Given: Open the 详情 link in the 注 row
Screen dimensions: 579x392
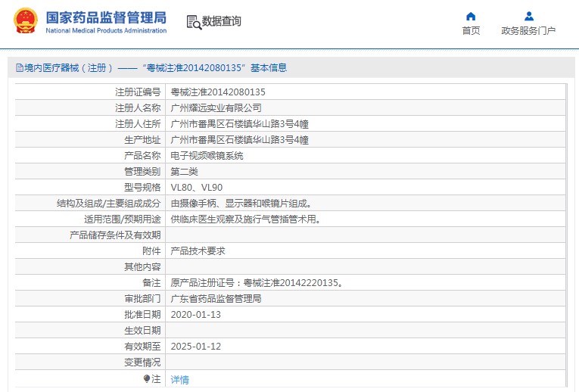Looking at the screenshot, I should click(179, 379).
